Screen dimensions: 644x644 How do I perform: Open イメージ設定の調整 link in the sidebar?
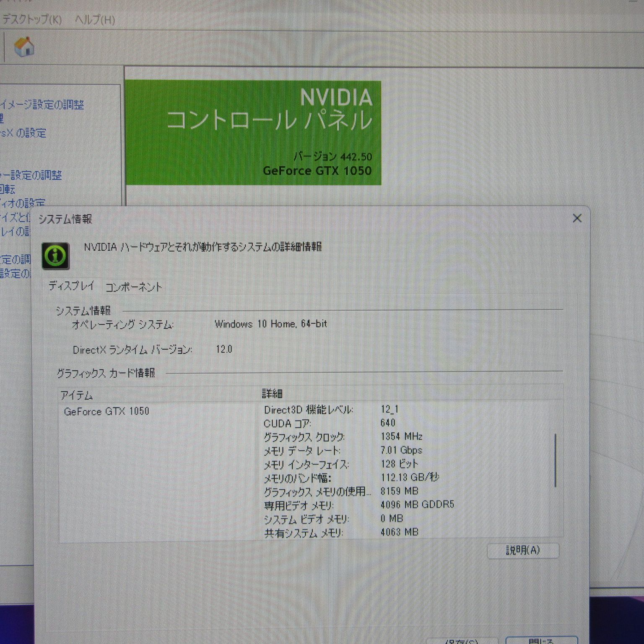42,104
